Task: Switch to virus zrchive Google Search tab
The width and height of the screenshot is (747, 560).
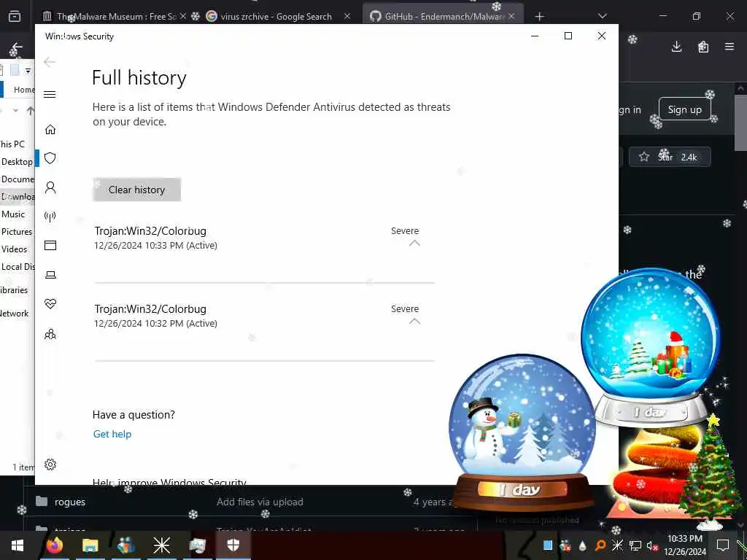Action: click(x=276, y=17)
